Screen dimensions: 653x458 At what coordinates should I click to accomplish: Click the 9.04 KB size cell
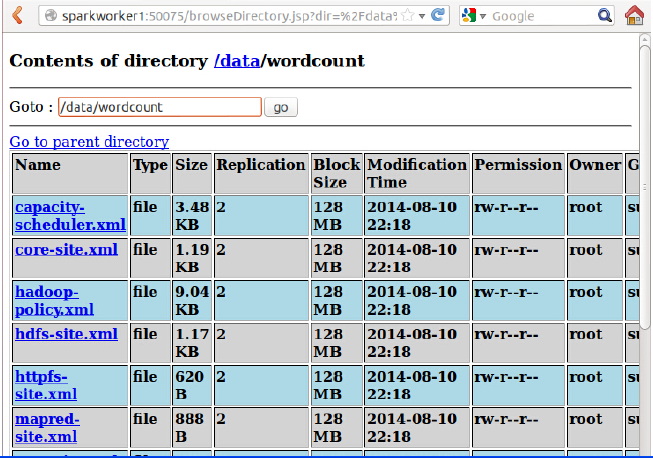[x=192, y=300]
